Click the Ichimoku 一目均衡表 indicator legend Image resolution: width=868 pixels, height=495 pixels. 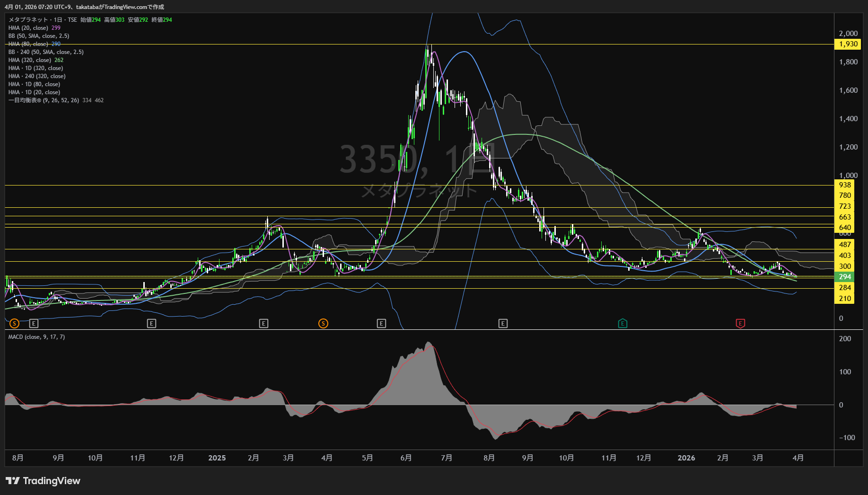tap(44, 100)
